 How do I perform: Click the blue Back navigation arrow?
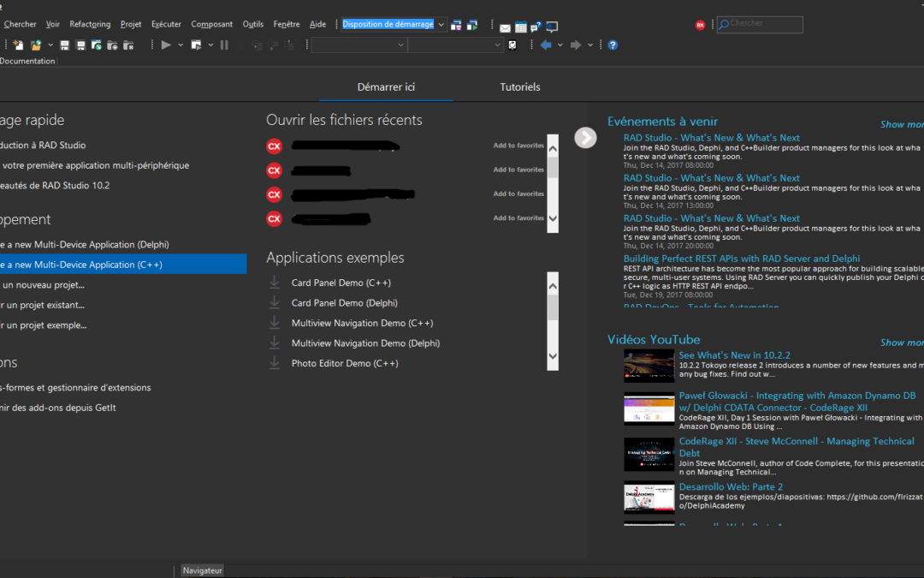point(546,45)
